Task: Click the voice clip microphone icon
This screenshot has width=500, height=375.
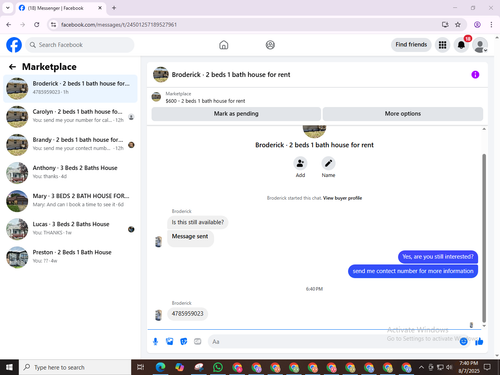Action: (155, 341)
